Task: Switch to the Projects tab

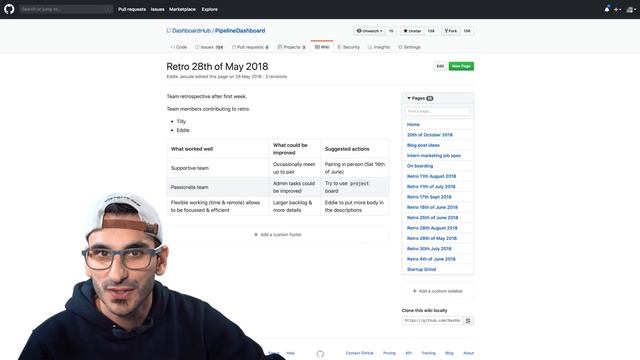Action: point(291,47)
